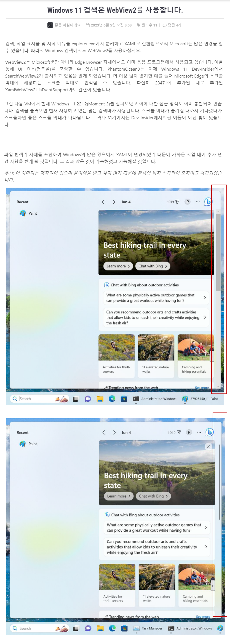Click the Learn more button in upper screenshot
The width and height of the screenshot is (230, 644).
[118, 266]
